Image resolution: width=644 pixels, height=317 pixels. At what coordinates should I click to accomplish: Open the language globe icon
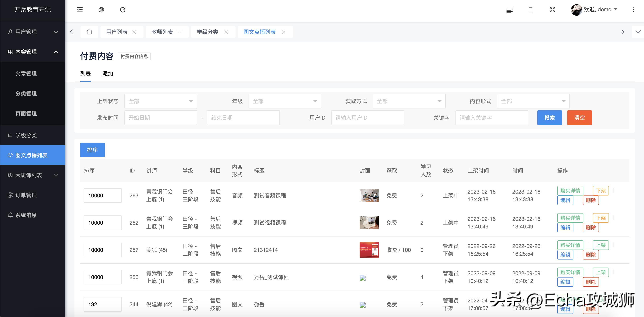[101, 10]
